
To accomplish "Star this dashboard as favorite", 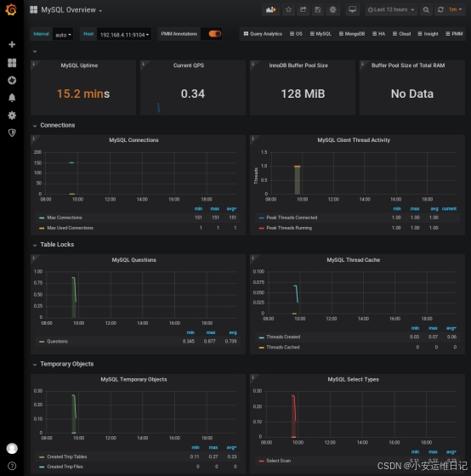I will 288,9.
